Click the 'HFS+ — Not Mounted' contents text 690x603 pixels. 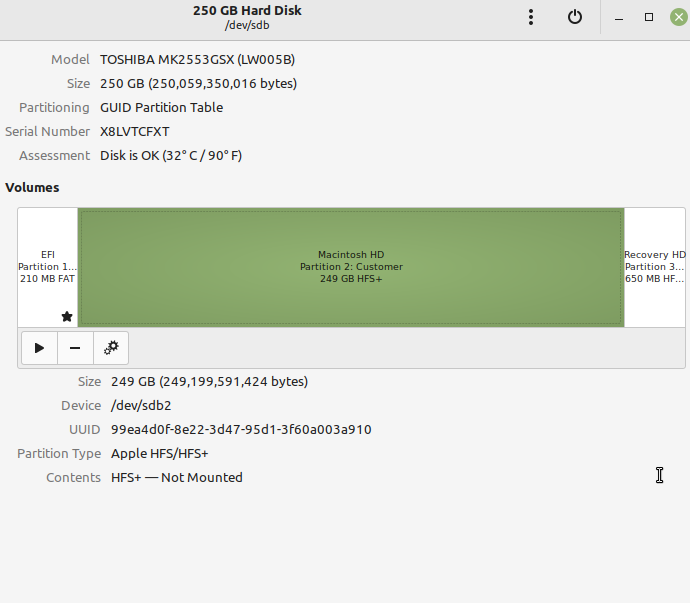coord(177,477)
